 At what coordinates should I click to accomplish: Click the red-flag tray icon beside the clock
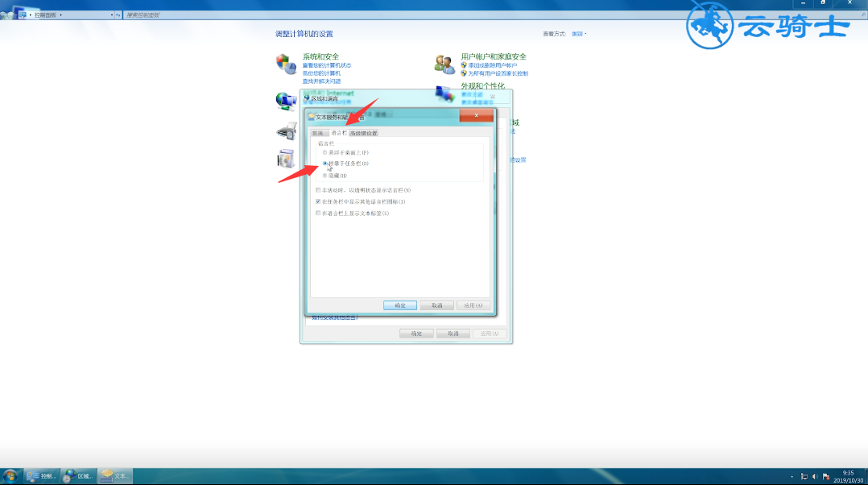tap(826, 477)
